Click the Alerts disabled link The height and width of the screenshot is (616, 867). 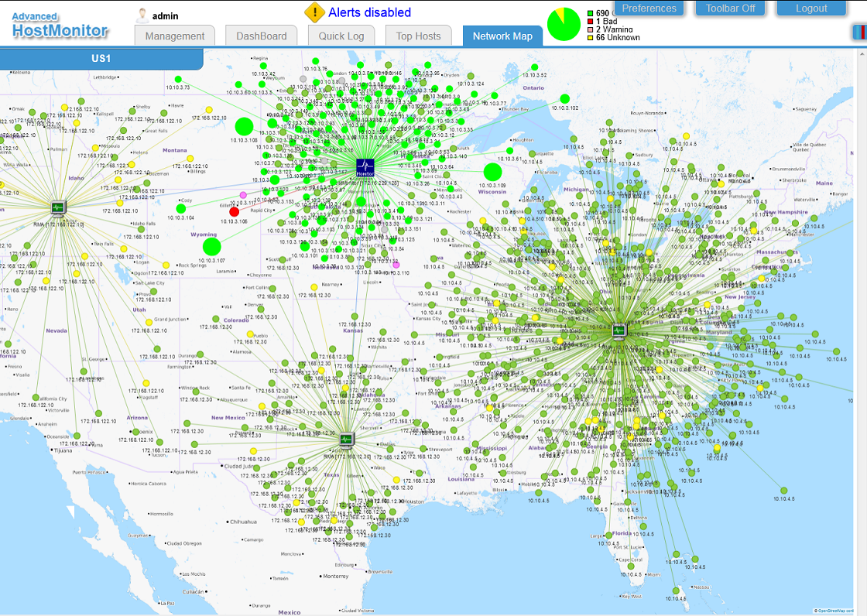coord(369,12)
